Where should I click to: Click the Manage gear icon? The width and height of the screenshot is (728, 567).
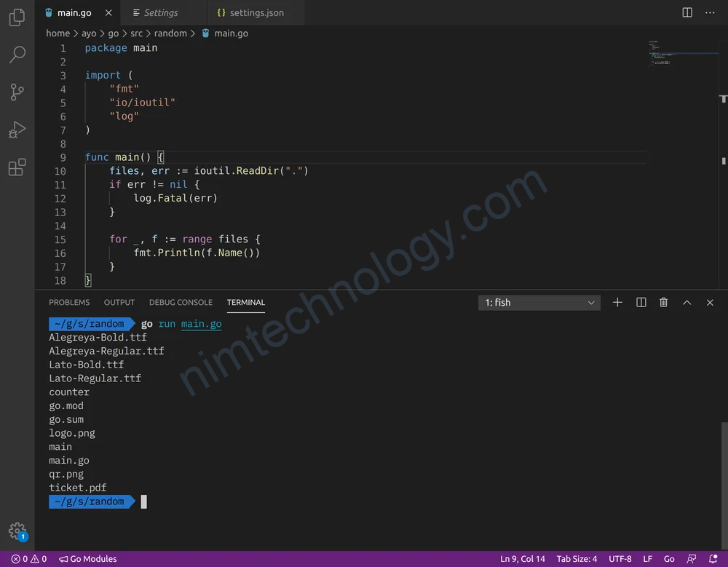pyautogui.click(x=17, y=531)
